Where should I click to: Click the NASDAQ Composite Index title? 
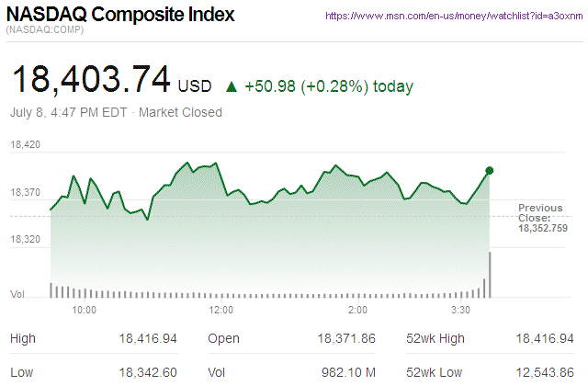(120, 16)
